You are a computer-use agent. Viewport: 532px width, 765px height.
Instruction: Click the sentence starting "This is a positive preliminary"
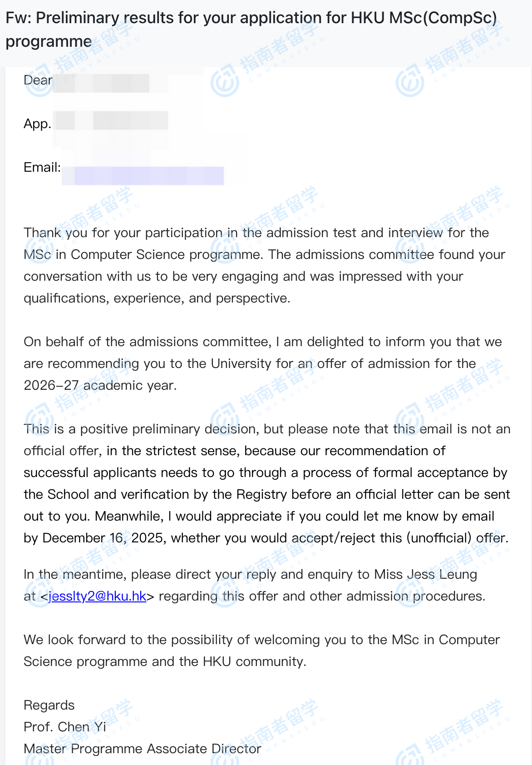click(267, 429)
